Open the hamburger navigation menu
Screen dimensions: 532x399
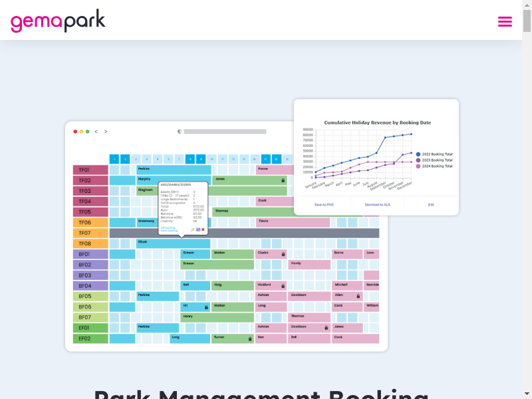point(505,21)
